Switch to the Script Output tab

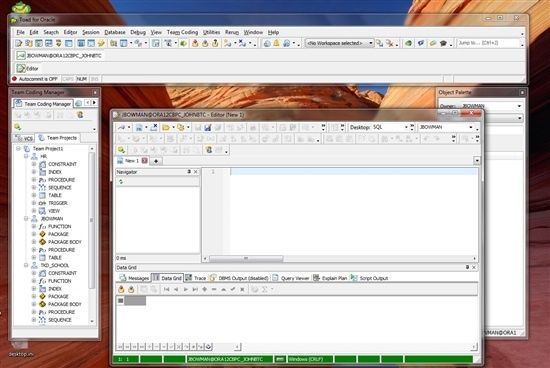coord(369,278)
